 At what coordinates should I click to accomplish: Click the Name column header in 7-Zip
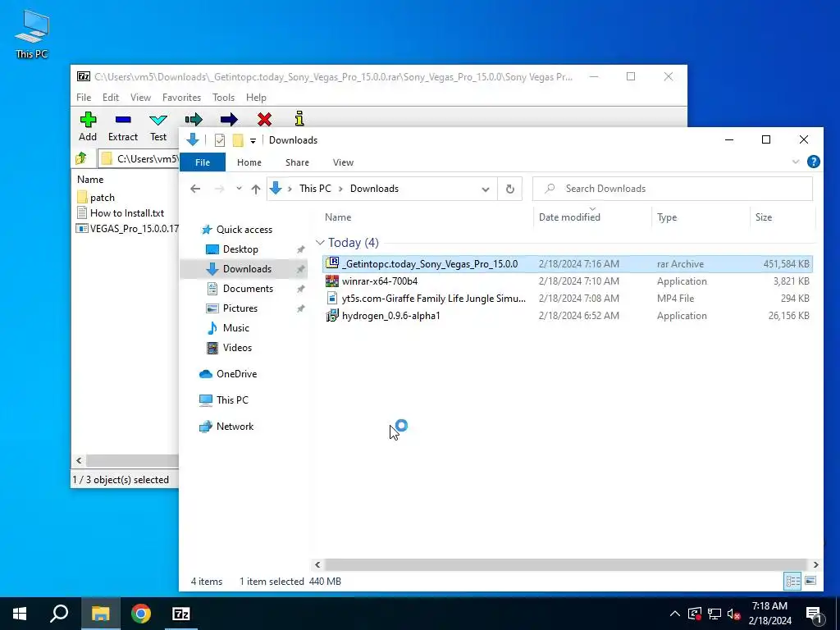pyautogui.click(x=90, y=180)
